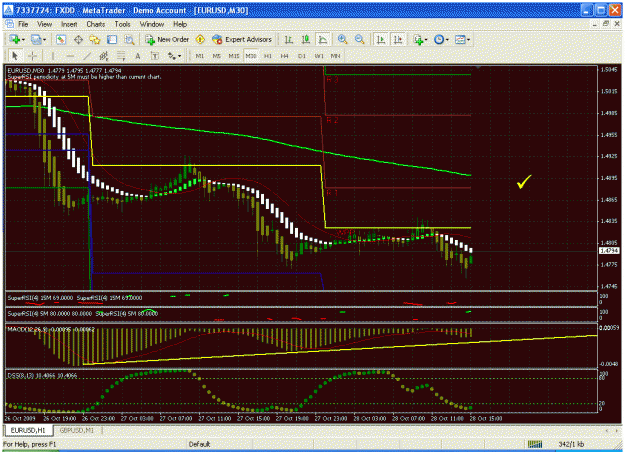Click the 342/1 kb traffic status text
The height and width of the screenshot is (452, 625).
(571, 444)
